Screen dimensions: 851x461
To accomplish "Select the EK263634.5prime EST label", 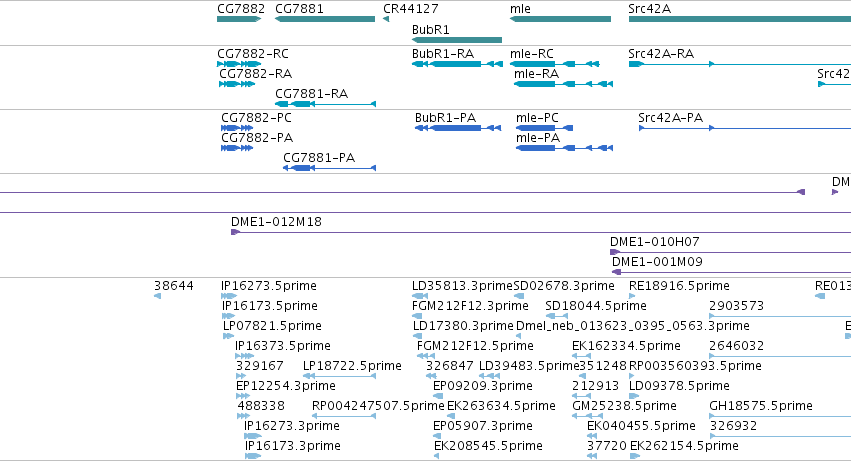I will pos(501,407).
